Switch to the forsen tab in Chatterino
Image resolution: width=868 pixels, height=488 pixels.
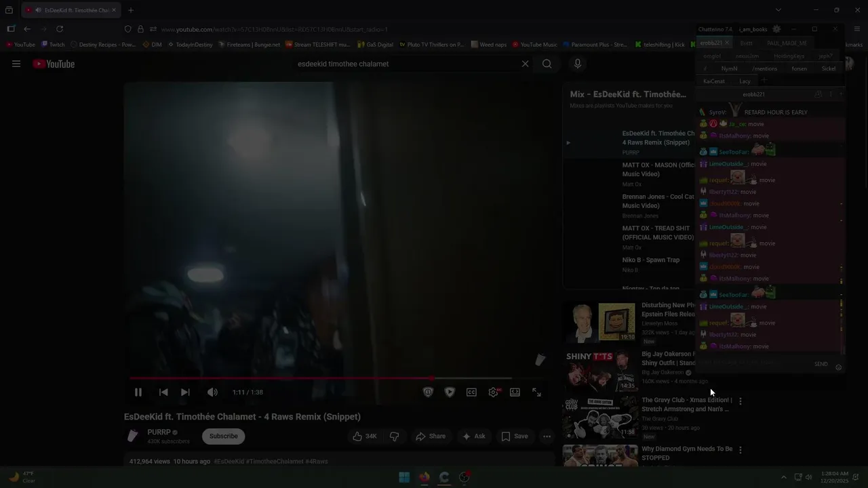coord(800,68)
